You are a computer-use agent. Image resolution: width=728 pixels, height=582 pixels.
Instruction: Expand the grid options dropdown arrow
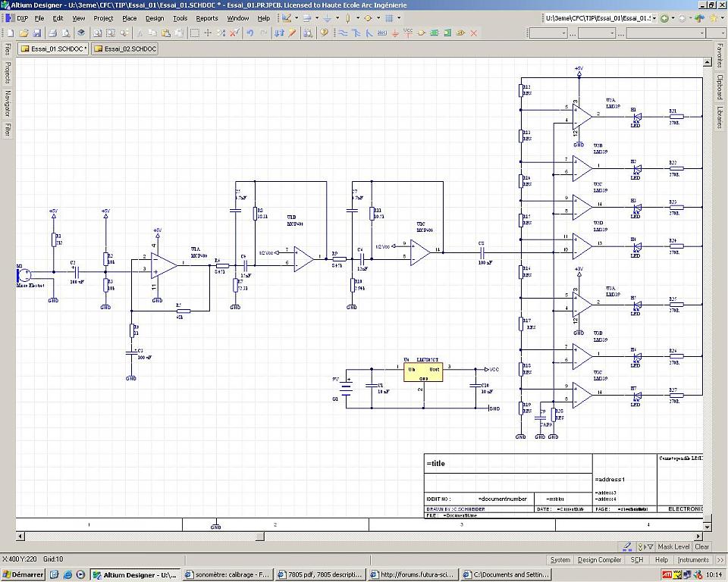coord(399,18)
